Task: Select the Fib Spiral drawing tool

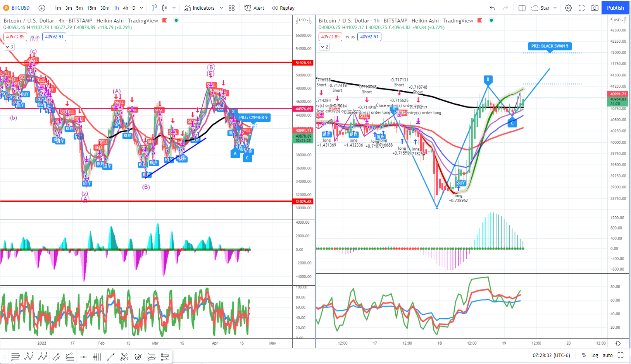Action: [138, 357]
